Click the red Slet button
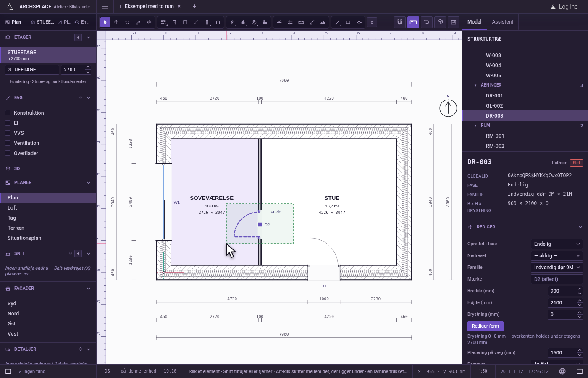Screen dimensions: 588x378 tap(576, 163)
